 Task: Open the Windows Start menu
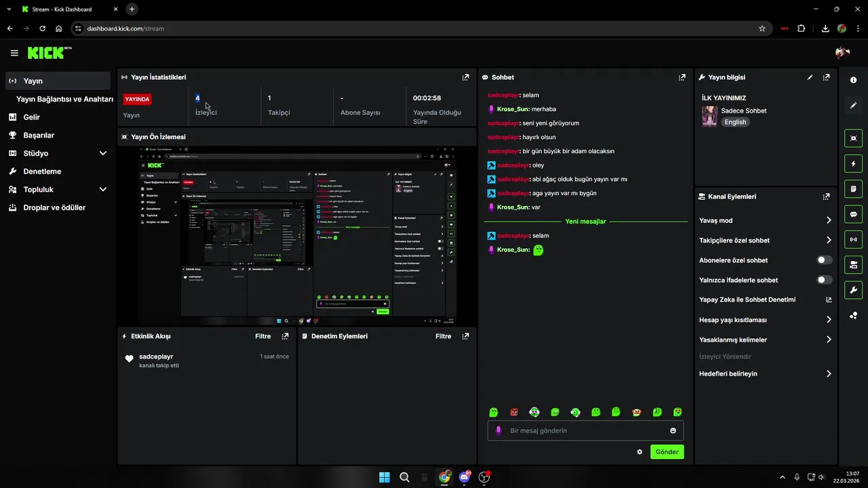coord(384,477)
